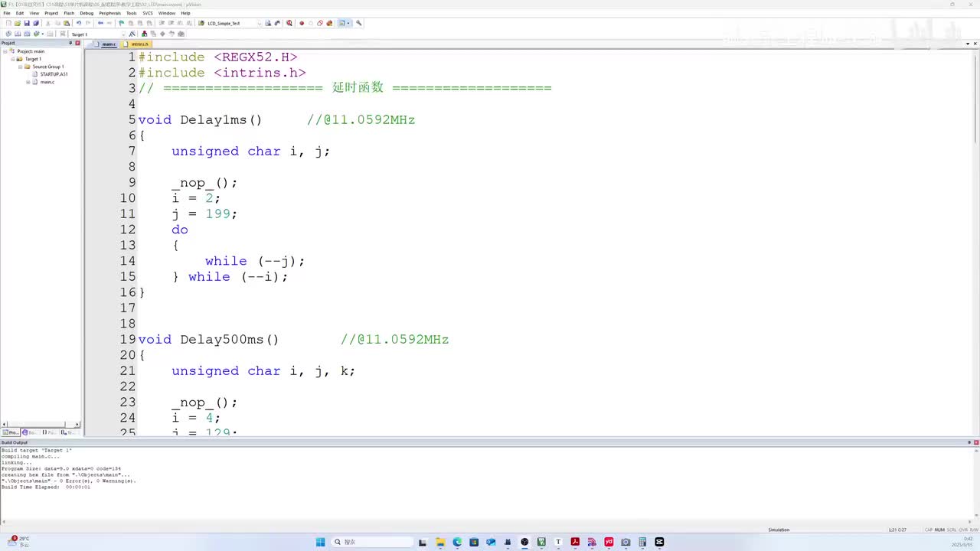Collapse the Project: main tree node
The height and width of the screenshot is (551, 980).
click(x=5, y=51)
